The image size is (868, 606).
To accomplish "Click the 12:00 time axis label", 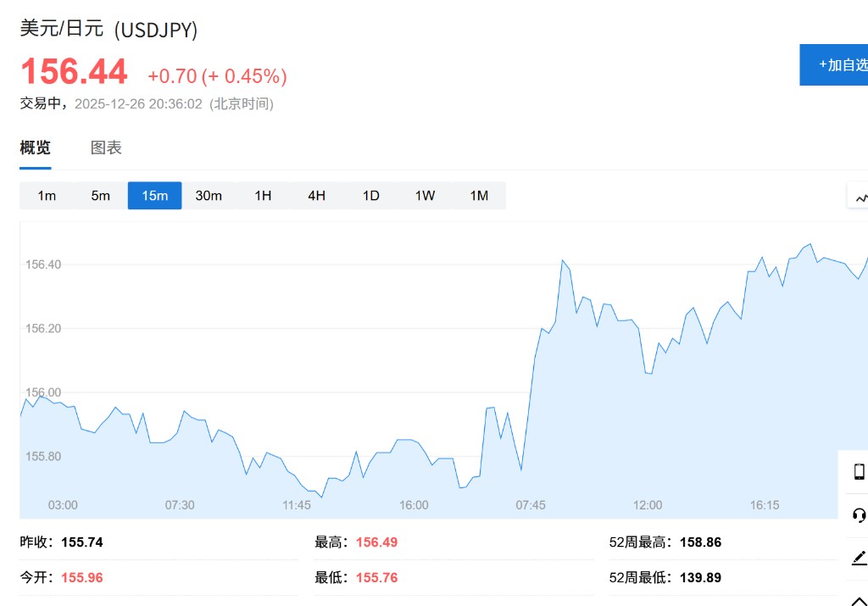I will point(648,505).
